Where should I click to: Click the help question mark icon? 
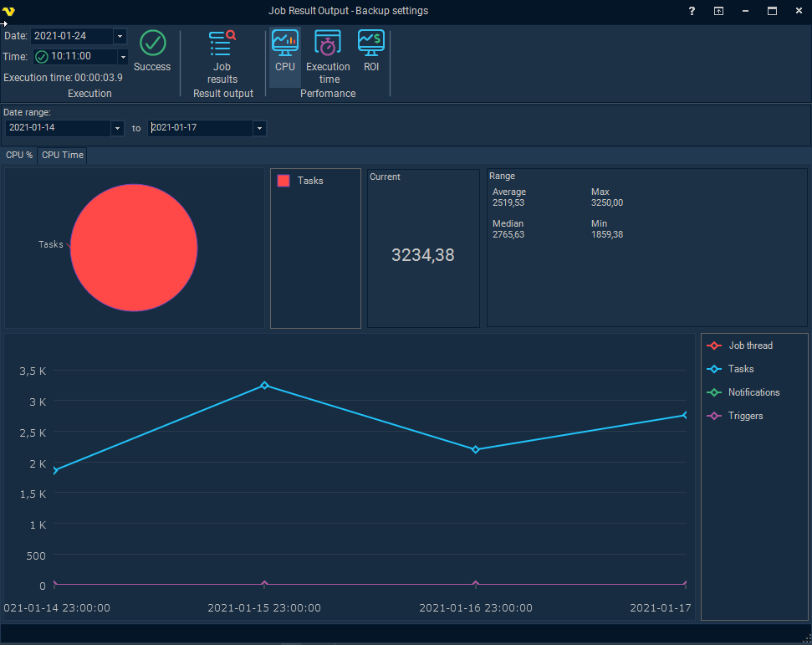tap(692, 11)
